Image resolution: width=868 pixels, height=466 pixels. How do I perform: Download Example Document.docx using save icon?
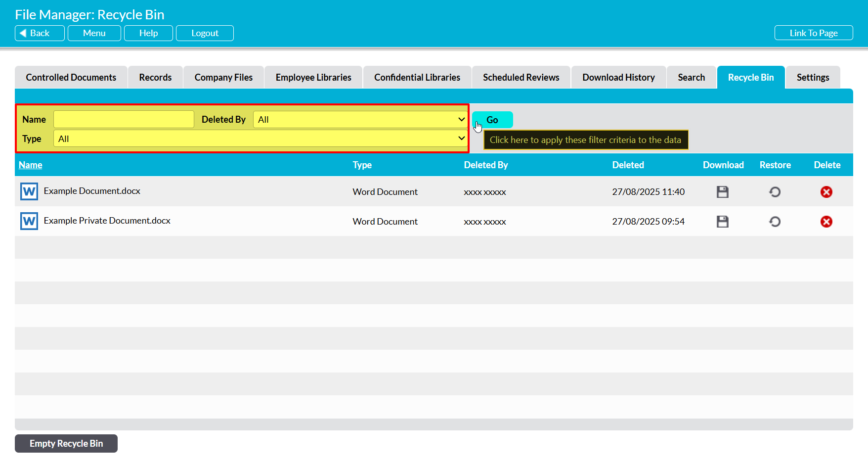click(x=722, y=192)
